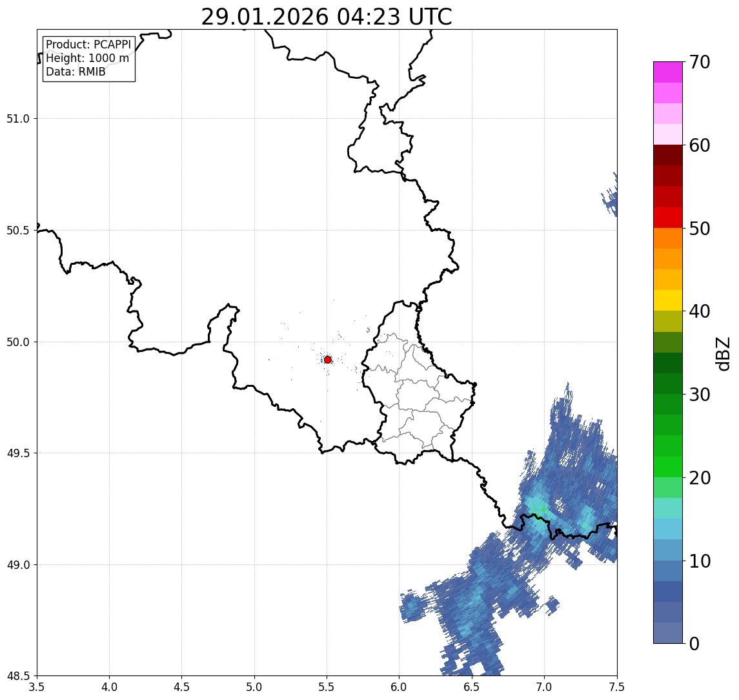The image size is (739, 700).
Task: Click longitude axis label '6.5'
Action: click(x=472, y=687)
